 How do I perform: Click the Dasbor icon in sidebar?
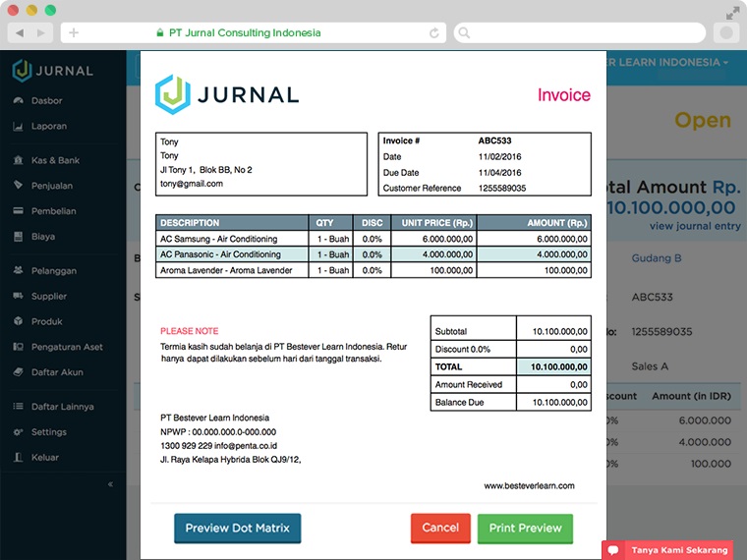(x=19, y=100)
